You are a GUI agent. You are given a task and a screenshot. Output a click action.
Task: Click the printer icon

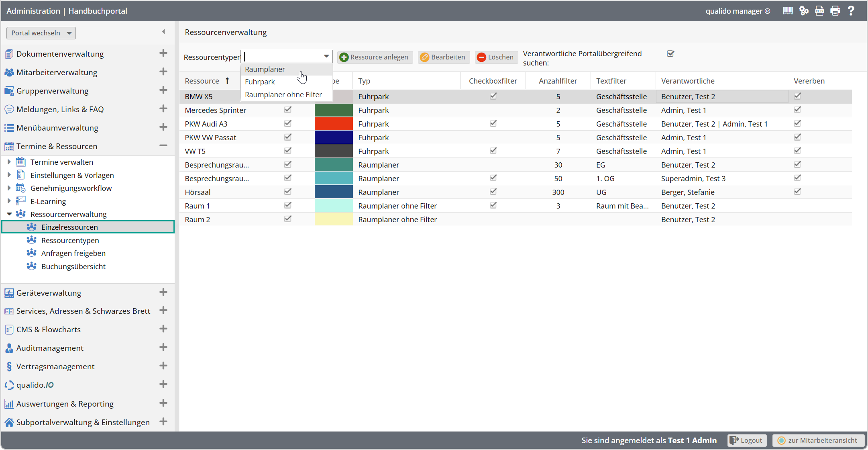(835, 11)
